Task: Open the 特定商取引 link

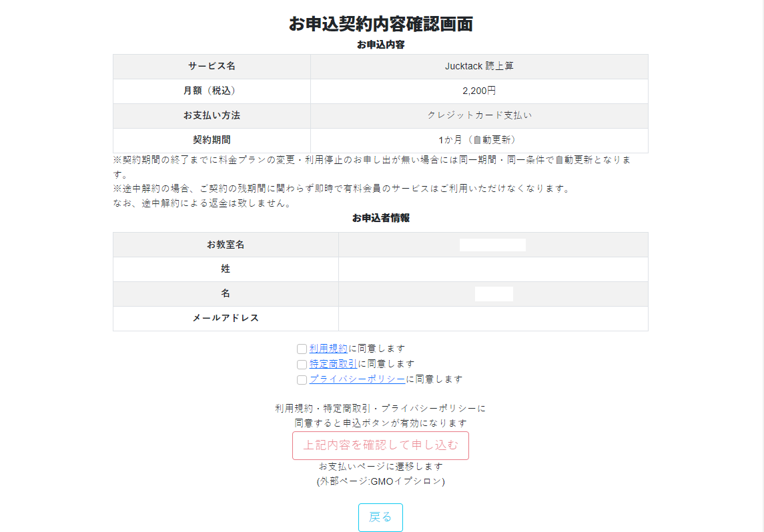Action: coord(333,364)
